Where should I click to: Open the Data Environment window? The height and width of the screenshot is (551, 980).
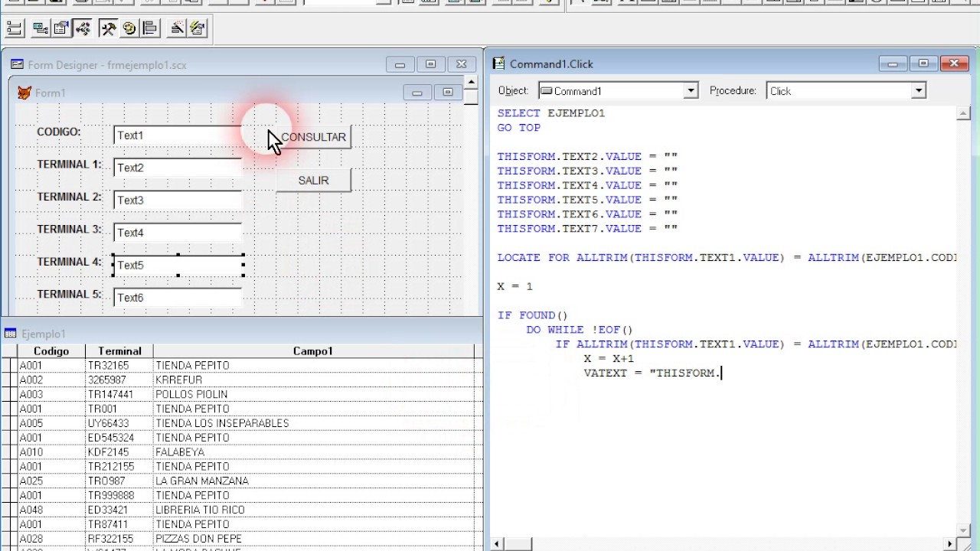click(x=40, y=29)
